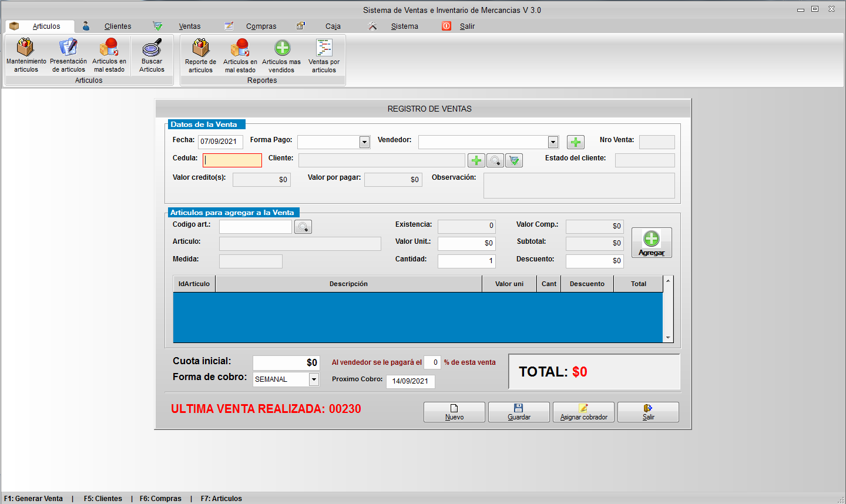
Task: Focus the Cedula input field
Action: (232, 160)
